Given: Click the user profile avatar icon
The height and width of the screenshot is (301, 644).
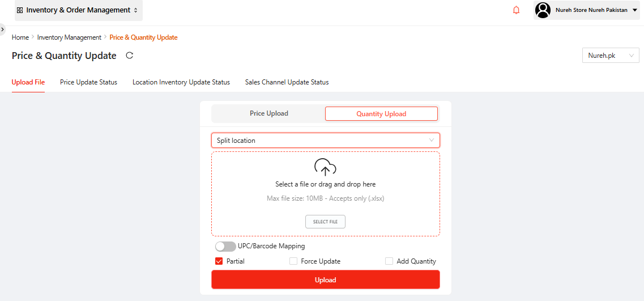Looking at the screenshot, I should pyautogui.click(x=543, y=10).
